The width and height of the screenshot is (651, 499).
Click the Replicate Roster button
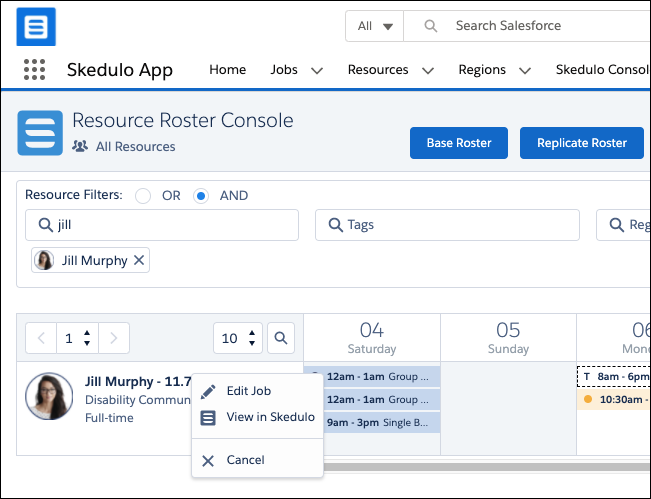[582, 143]
